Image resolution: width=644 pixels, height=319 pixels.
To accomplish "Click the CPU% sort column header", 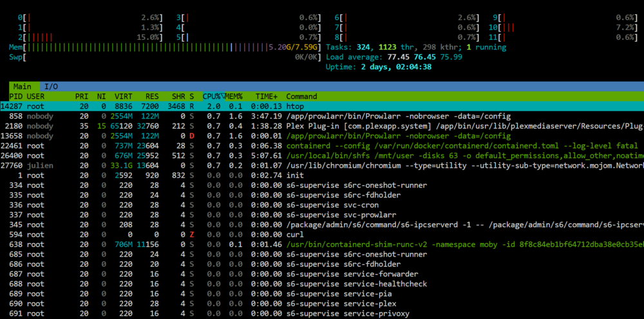I will point(213,96).
